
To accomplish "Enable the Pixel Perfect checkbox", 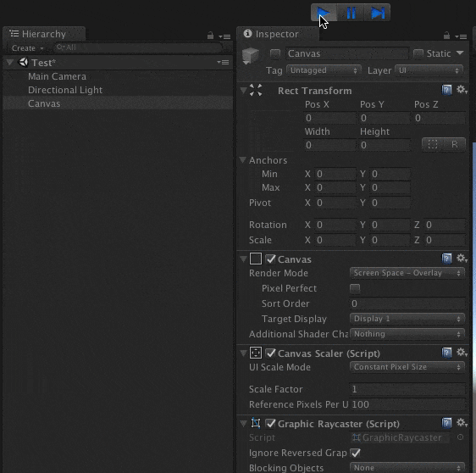I will tap(355, 288).
